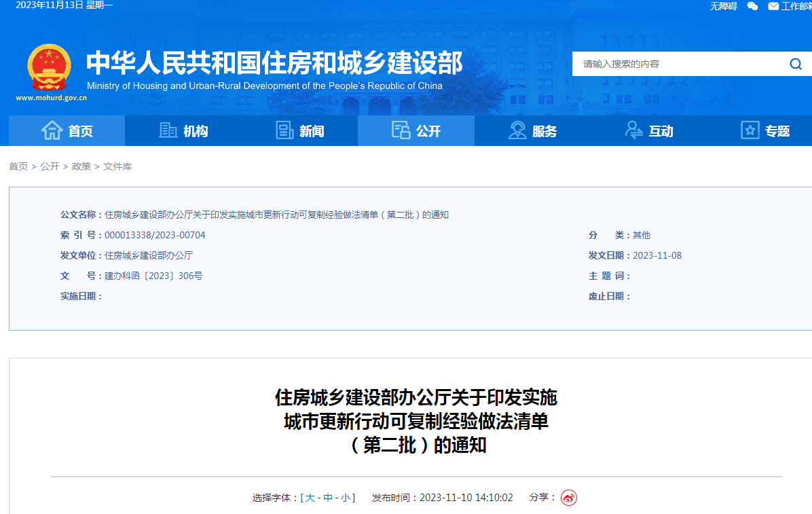
Task: Click the WeChat icon in top bar
Action: point(752,6)
